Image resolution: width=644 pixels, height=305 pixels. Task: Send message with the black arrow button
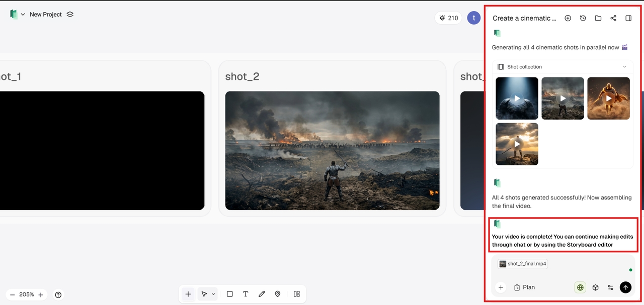point(625,287)
